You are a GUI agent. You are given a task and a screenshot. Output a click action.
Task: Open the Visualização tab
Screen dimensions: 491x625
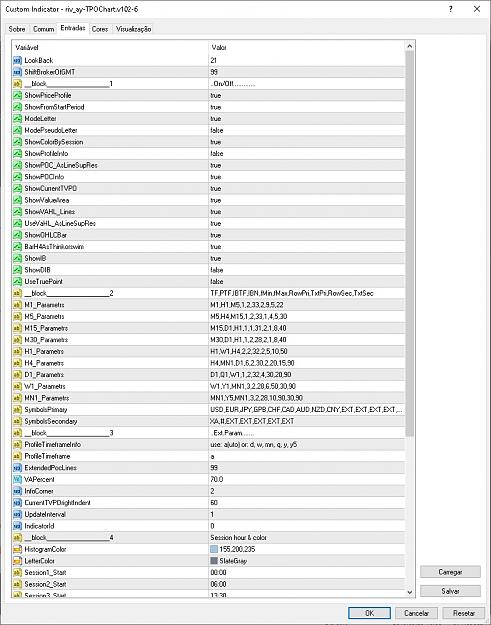point(134,29)
